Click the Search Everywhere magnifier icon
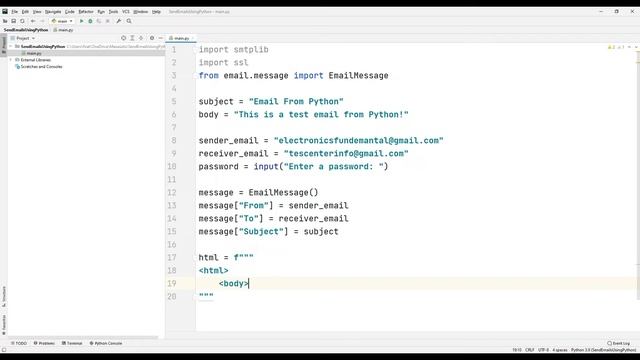 coord(129,21)
